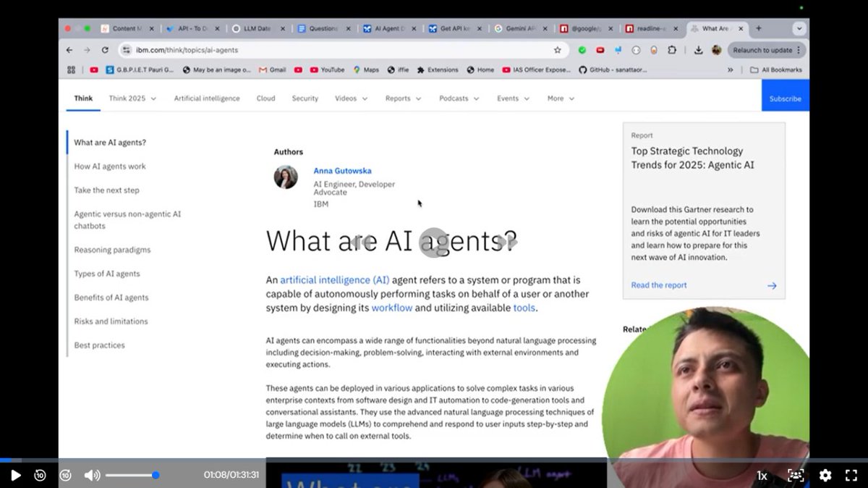Expand the Podcasts dropdown
Screen dimensions: 868x488
(459, 98)
